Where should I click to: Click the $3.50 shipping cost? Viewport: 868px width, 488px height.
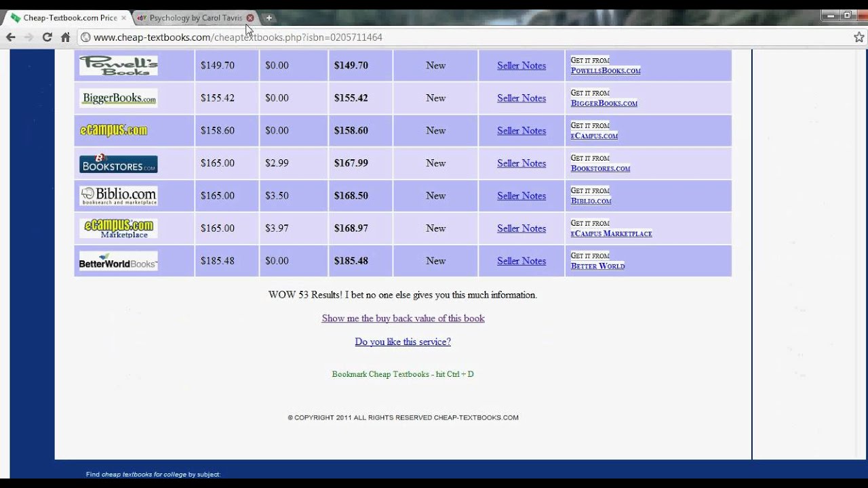(277, 196)
